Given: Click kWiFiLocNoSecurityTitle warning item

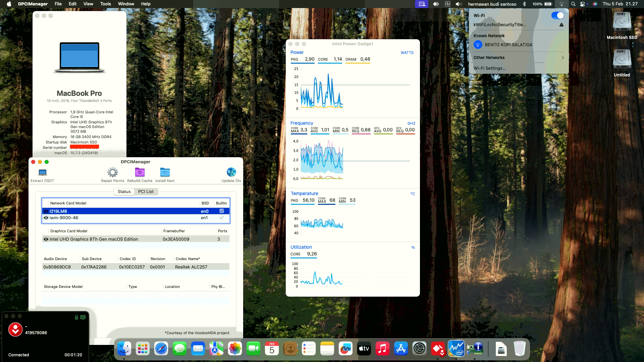Looking at the screenshot, I should 519,25.
